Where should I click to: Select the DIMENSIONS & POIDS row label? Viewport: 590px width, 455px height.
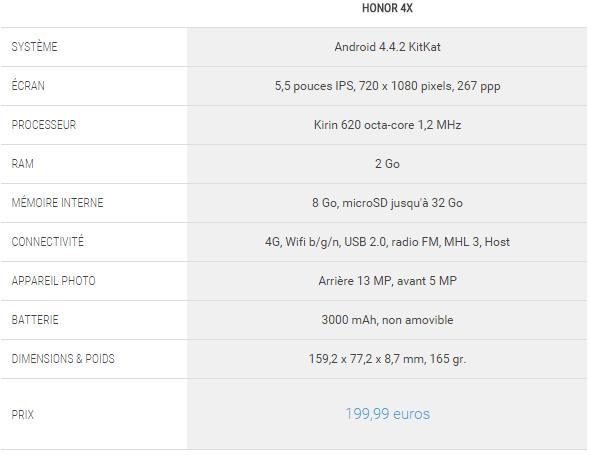coord(63,359)
